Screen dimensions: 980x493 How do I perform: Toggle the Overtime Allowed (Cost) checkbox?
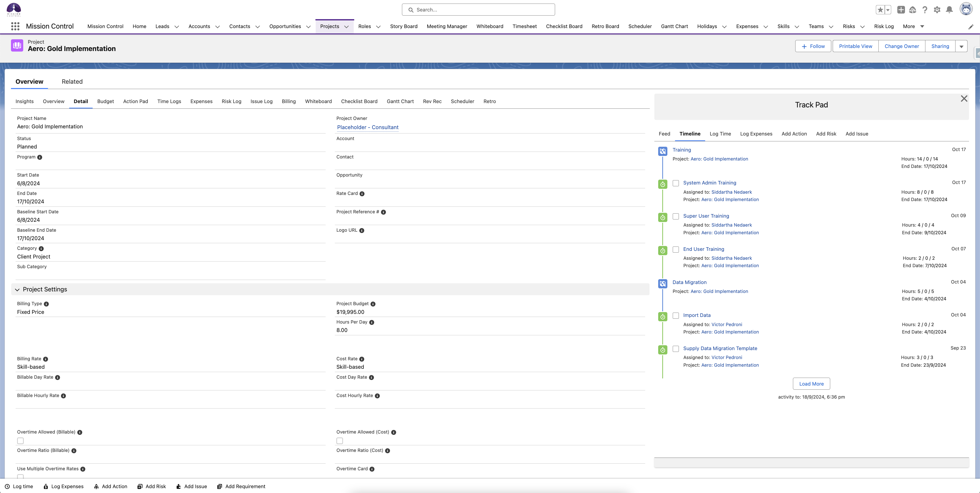coord(340,440)
